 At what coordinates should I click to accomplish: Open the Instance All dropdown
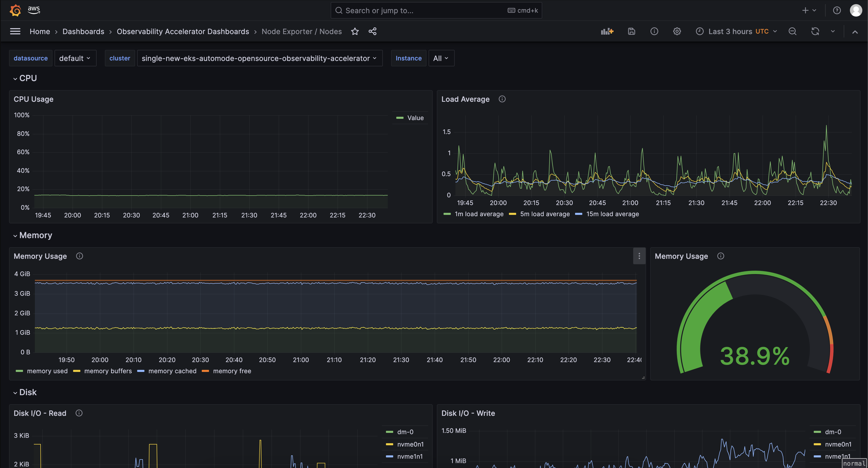pyautogui.click(x=441, y=58)
